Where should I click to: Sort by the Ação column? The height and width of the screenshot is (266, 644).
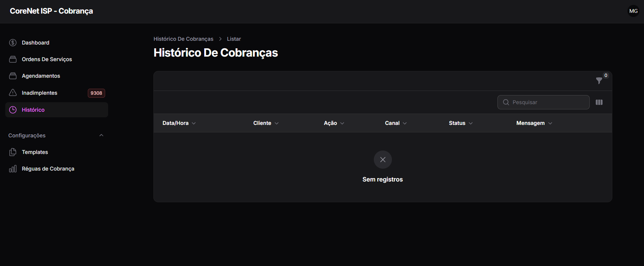click(334, 123)
